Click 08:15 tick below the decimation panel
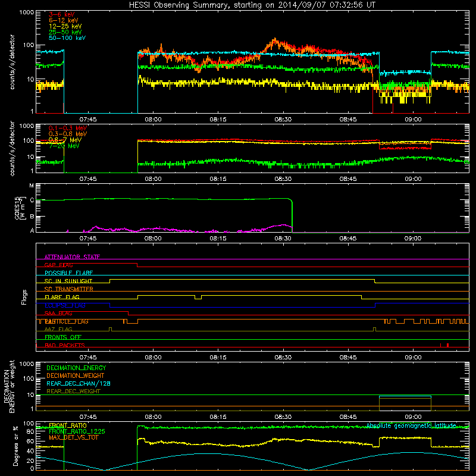This screenshot has width=476, height=476. [x=218, y=417]
